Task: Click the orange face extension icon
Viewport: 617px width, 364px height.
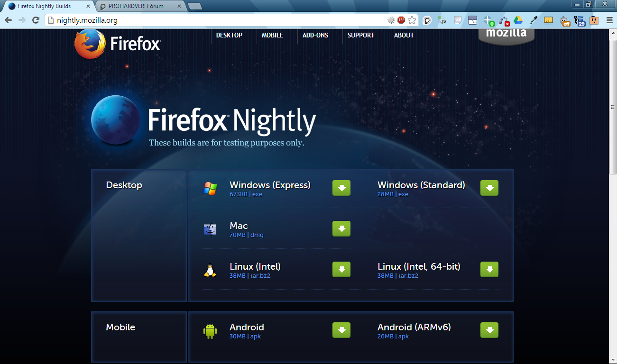Action: point(594,20)
